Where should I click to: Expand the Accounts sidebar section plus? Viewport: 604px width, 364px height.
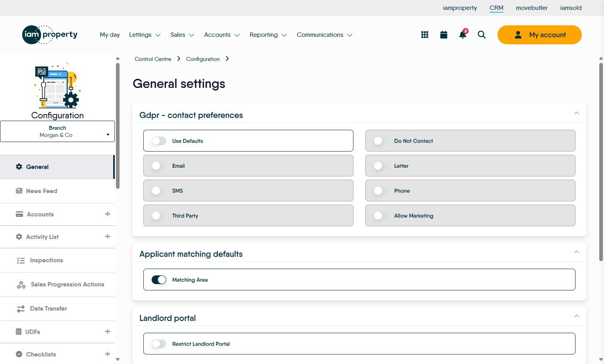tap(107, 214)
